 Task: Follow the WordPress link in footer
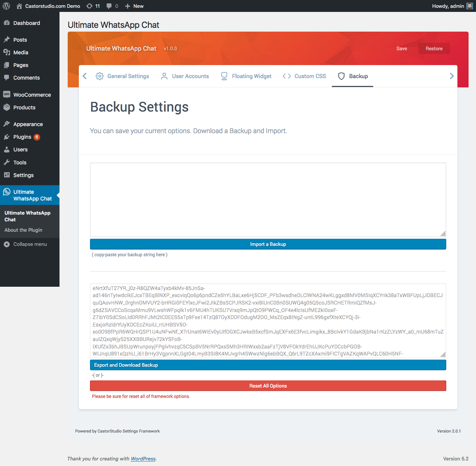[x=143, y=459]
